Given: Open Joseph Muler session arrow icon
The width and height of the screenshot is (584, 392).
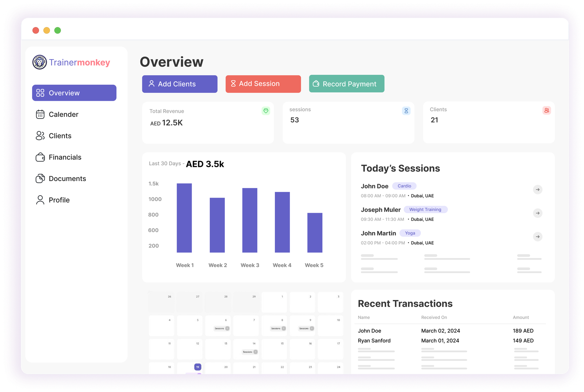Looking at the screenshot, I should [x=538, y=213].
